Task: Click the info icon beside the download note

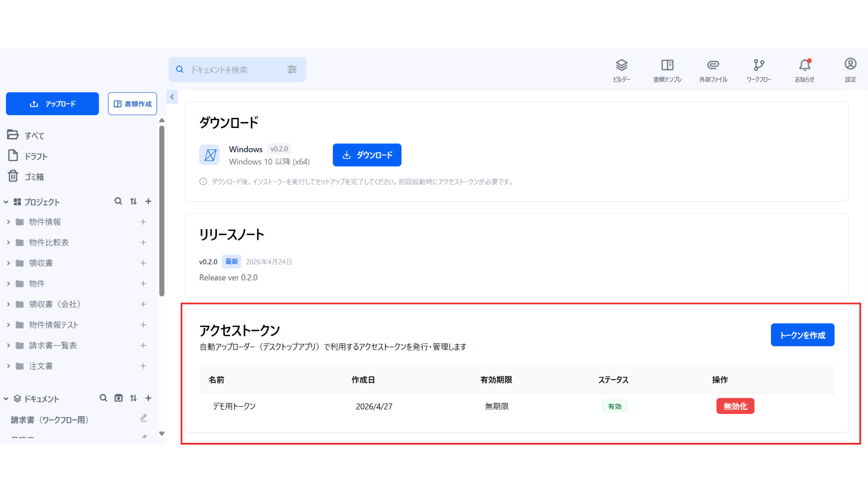Action: tap(203, 182)
